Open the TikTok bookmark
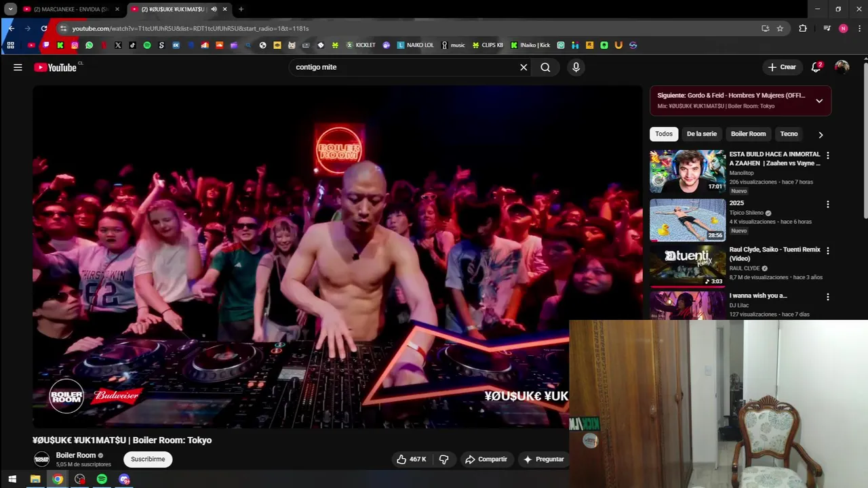Screen dimensions: 868x488 (x=132, y=45)
